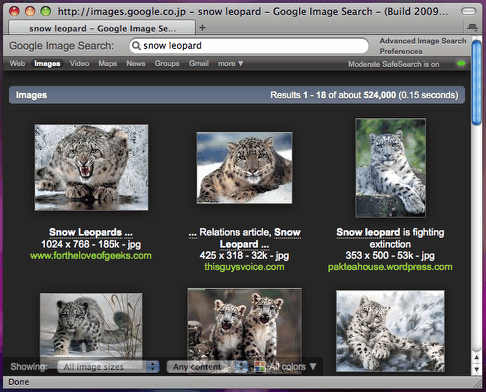Click the scrollbar down arrow
486x392 pixels.
[477, 369]
